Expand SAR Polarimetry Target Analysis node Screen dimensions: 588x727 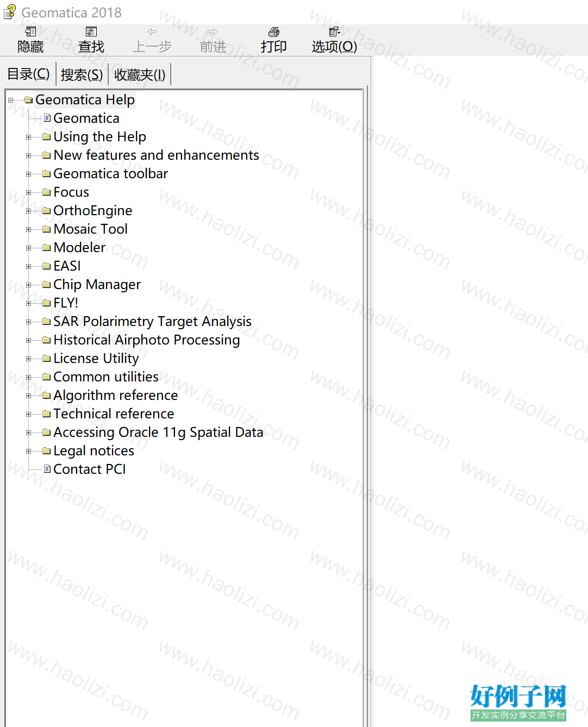pyautogui.click(x=28, y=322)
